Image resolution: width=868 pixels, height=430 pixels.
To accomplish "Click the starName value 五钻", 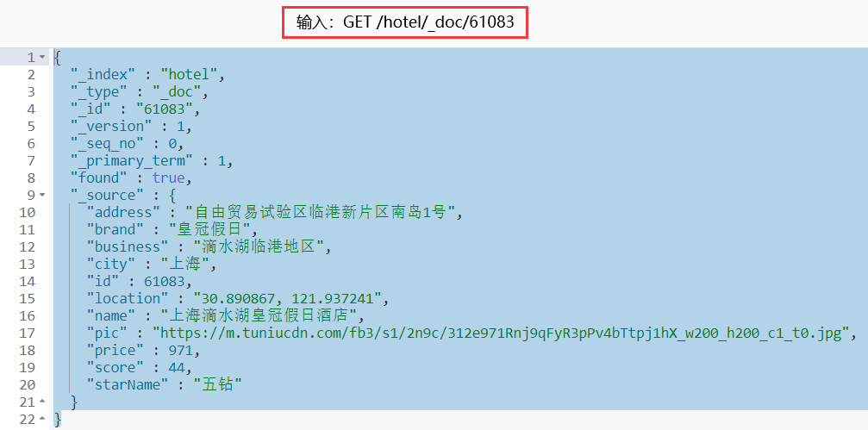I will [217, 384].
